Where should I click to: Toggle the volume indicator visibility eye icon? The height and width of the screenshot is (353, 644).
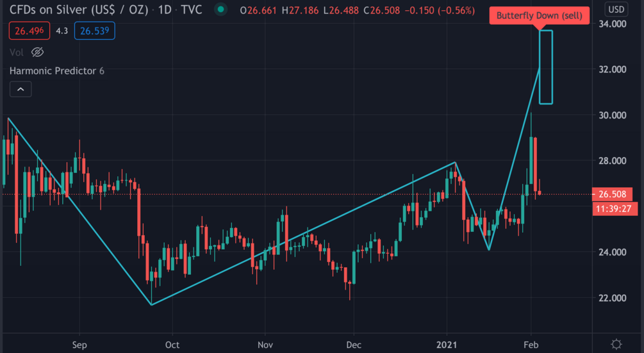(37, 52)
